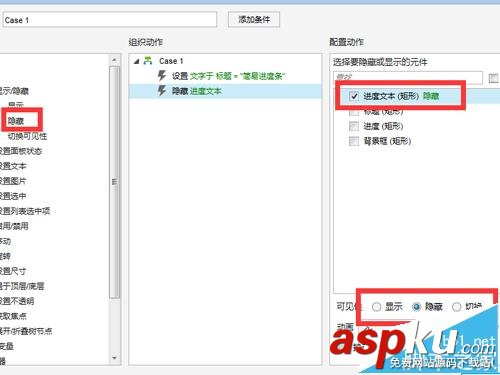This screenshot has width=500, height=375.
Task: Select the 设置 文字于 标题 action row
Action: point(225,76)
